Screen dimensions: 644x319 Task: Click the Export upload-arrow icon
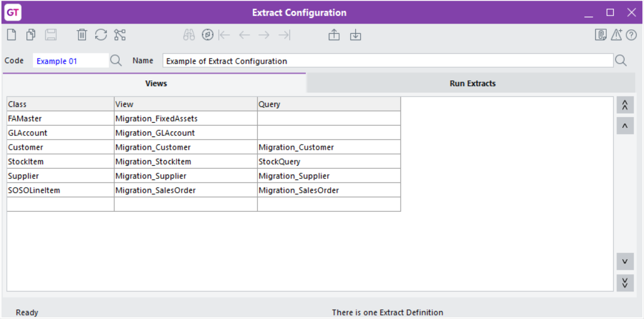click(x=334, y=35)
